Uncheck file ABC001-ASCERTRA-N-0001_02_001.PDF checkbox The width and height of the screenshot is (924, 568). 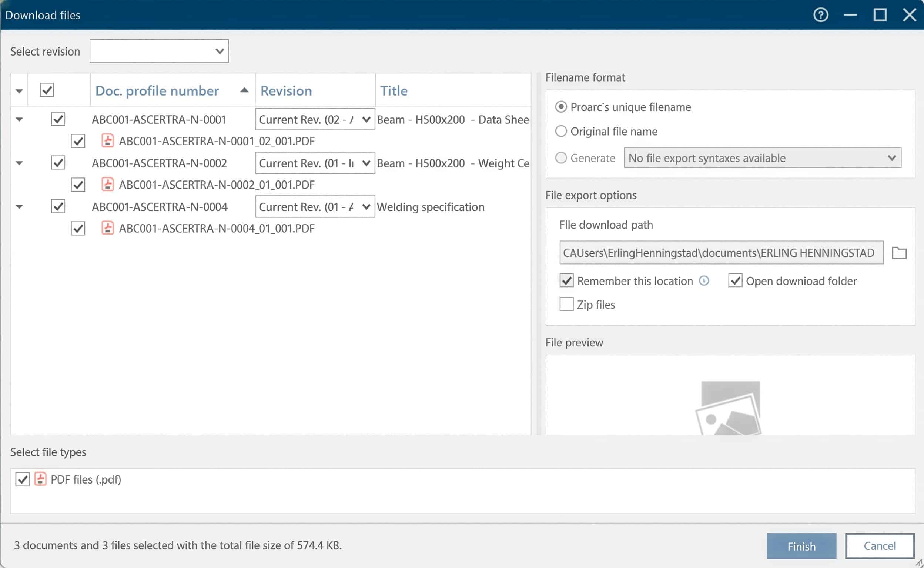point(78,141)
